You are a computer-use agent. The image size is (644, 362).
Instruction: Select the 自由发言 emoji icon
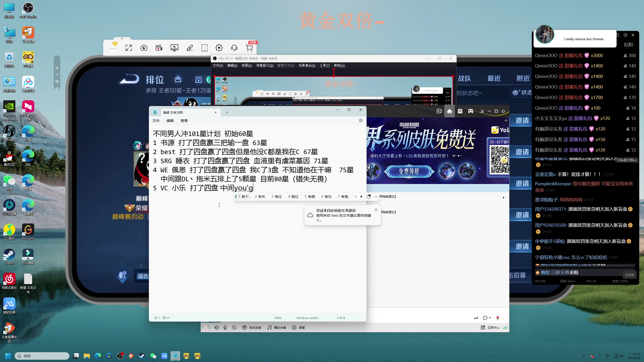(x=245, y=328)
